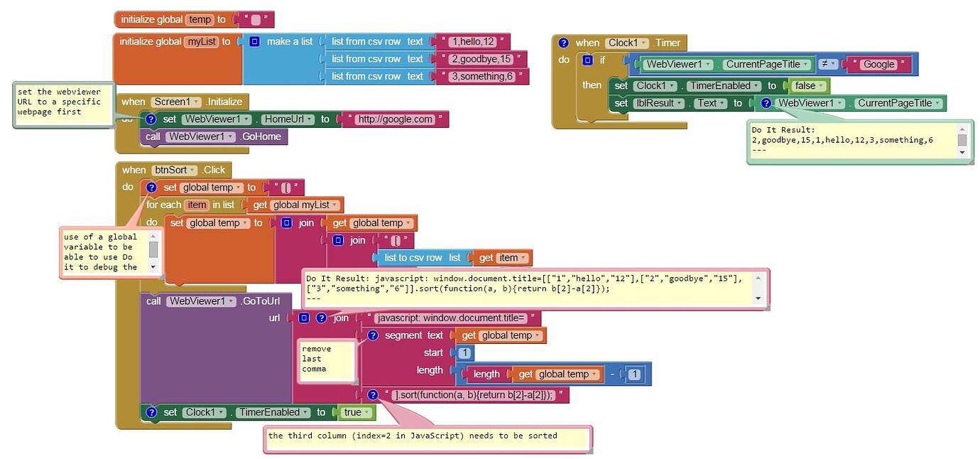Click the "http://google.com" text field

[396, 119]
